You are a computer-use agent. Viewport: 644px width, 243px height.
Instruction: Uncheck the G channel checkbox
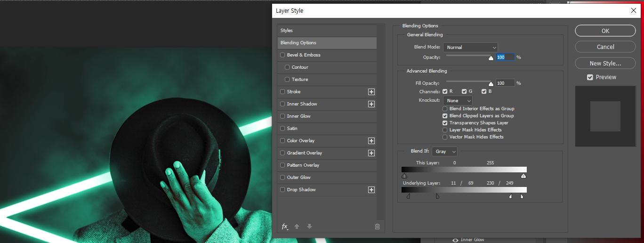tap(464, 91)
